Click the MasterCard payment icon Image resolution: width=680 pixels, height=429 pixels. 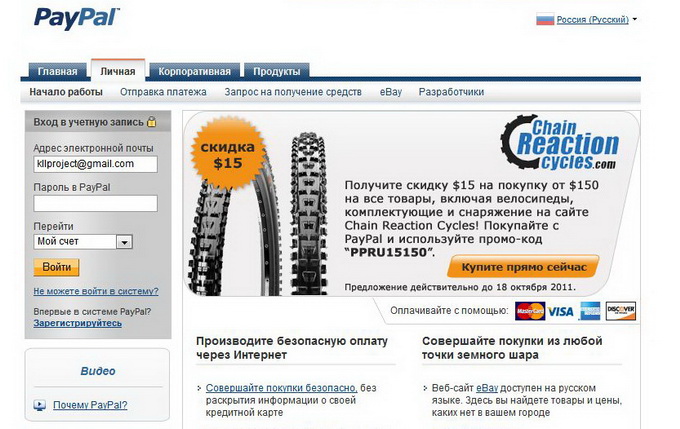[530, 311]
